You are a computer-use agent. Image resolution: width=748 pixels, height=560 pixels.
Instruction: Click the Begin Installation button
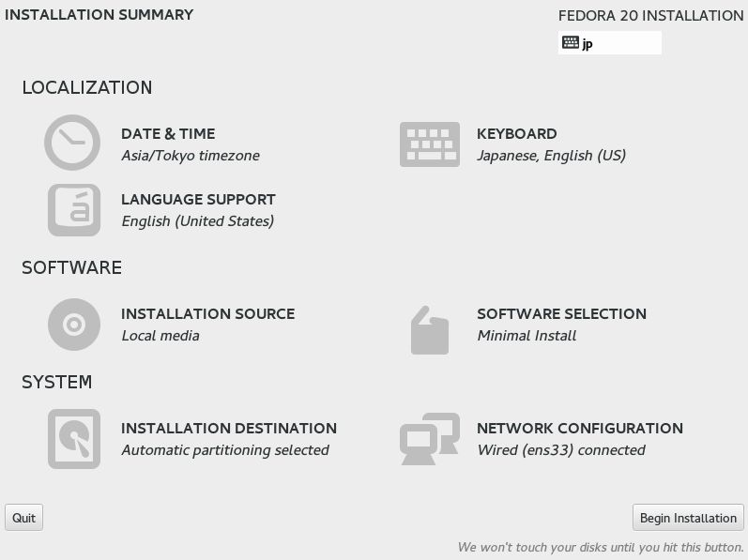688,518
